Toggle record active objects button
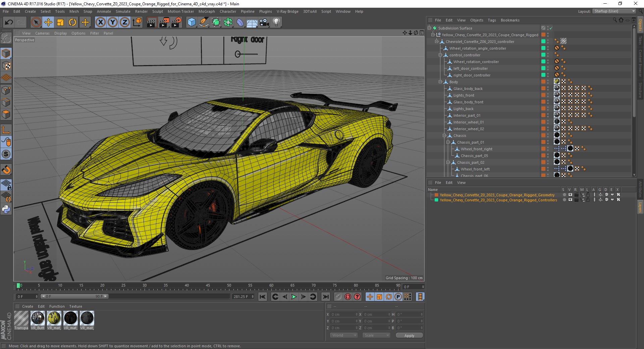 [x=338, y=297]
